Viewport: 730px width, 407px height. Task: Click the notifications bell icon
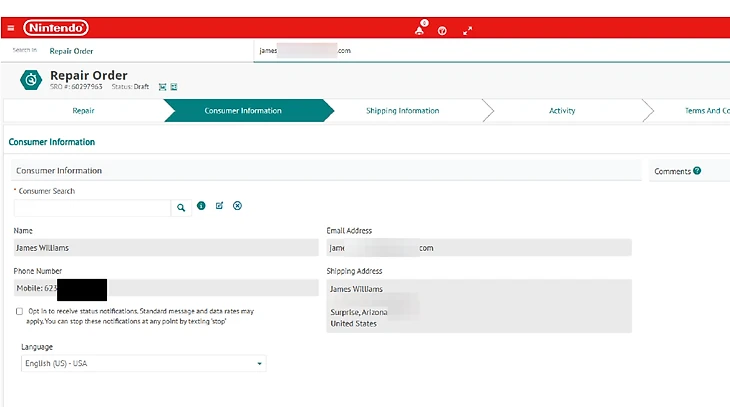(420, 30)
